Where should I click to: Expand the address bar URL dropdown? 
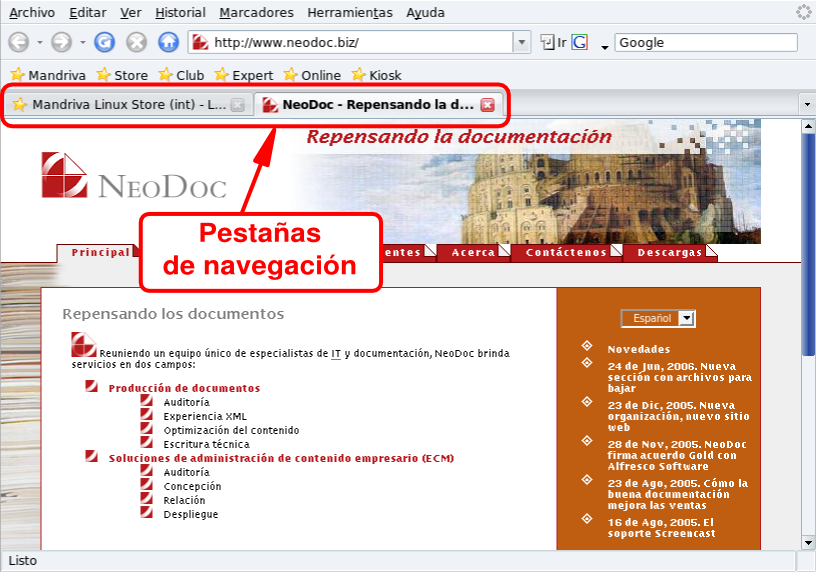521,42
